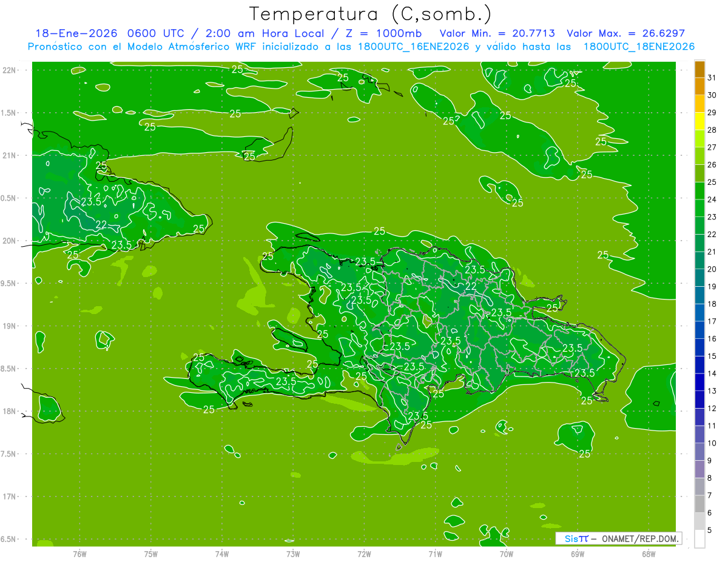Click the "68W" longitude axis label
Screen dimensions: 728x562
[649, 554]
